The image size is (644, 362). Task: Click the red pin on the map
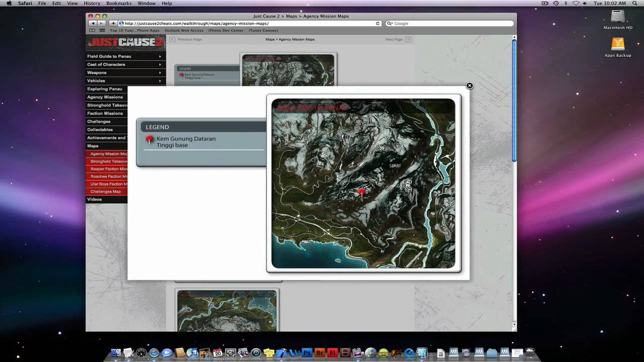pos(361,192)
